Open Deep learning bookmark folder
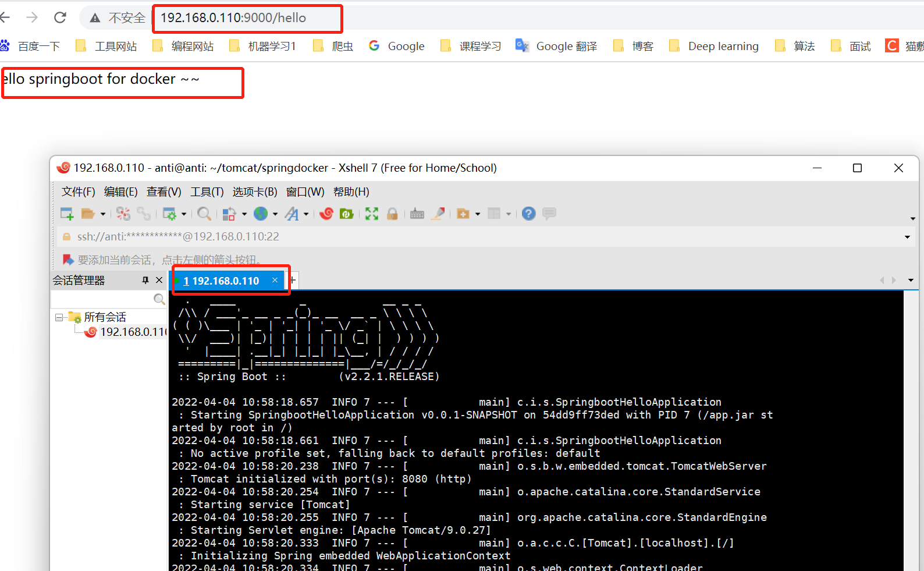 [x=714, y=46]
